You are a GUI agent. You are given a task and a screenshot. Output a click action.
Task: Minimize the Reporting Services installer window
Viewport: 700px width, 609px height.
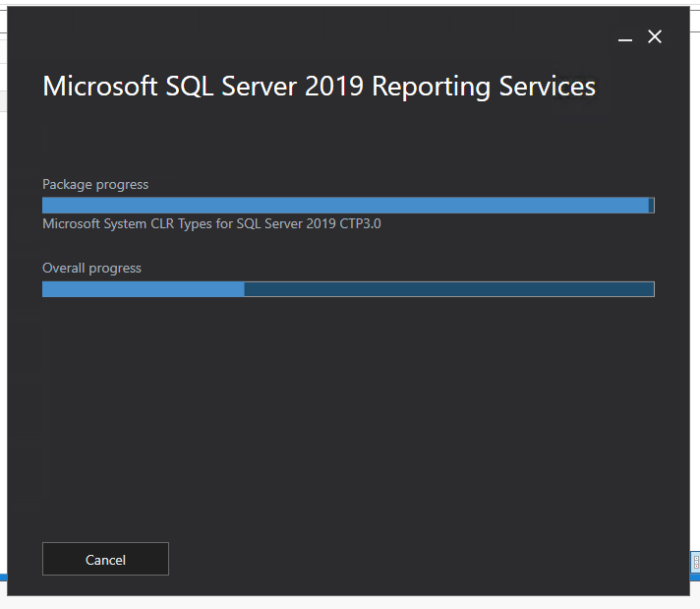(625, 38)
